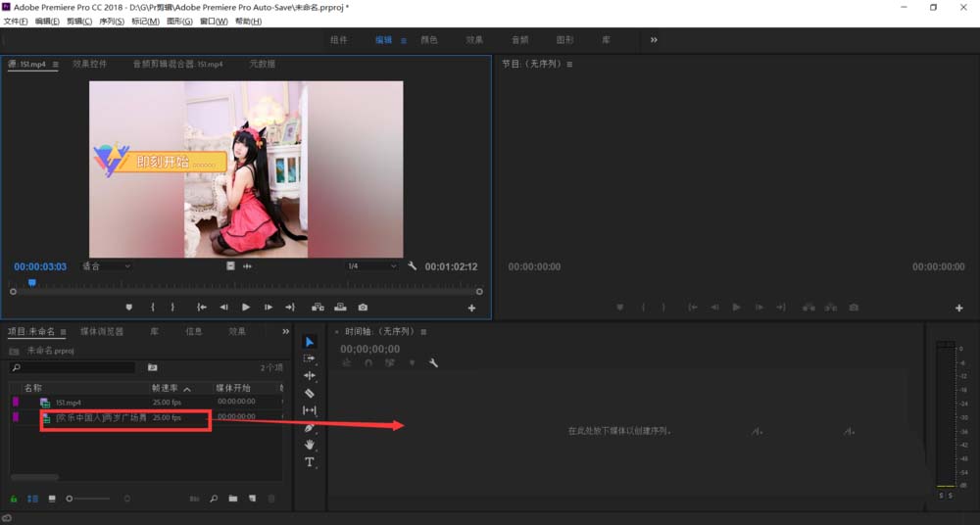Switch to 颜色 workspace
Viewport: 980px width, 525px height.
(429, 40)
